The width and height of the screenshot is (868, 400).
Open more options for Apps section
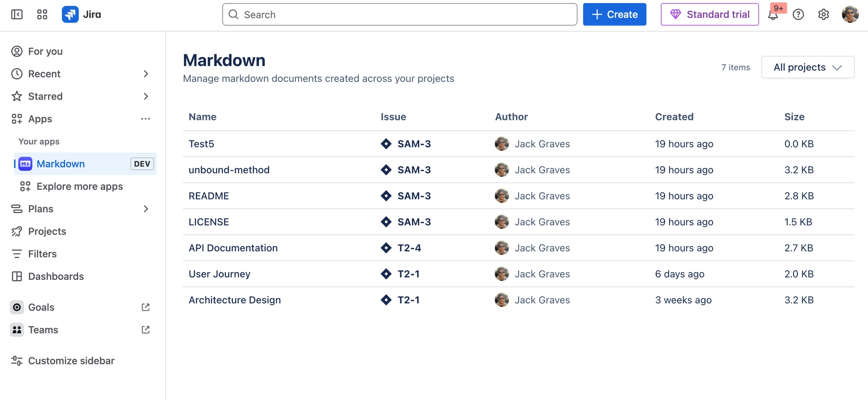coord(146,119)
